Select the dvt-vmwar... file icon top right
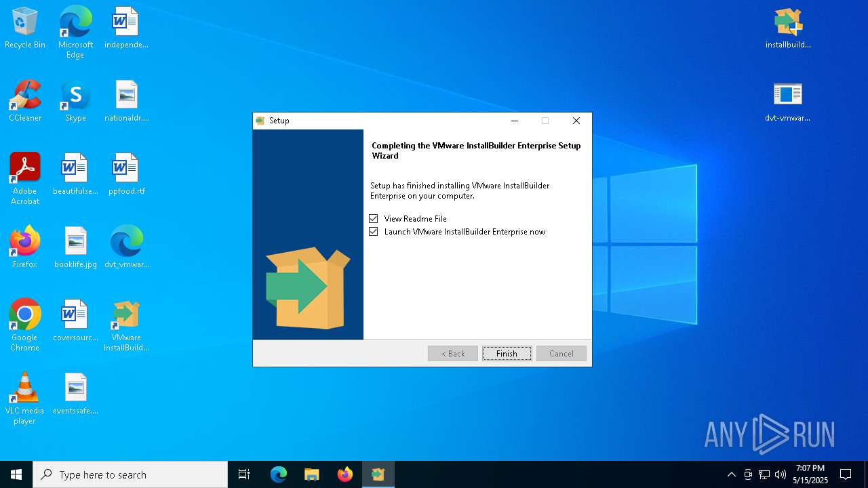The height and width of the screenshot is (488, 868). 788,101
